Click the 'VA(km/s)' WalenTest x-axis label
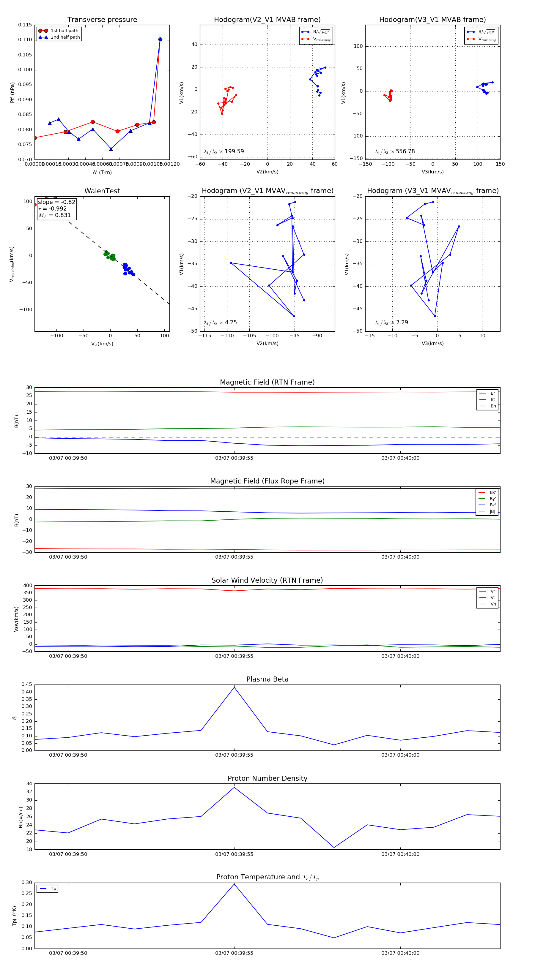 pyautogui.click(x=102, y=344)
